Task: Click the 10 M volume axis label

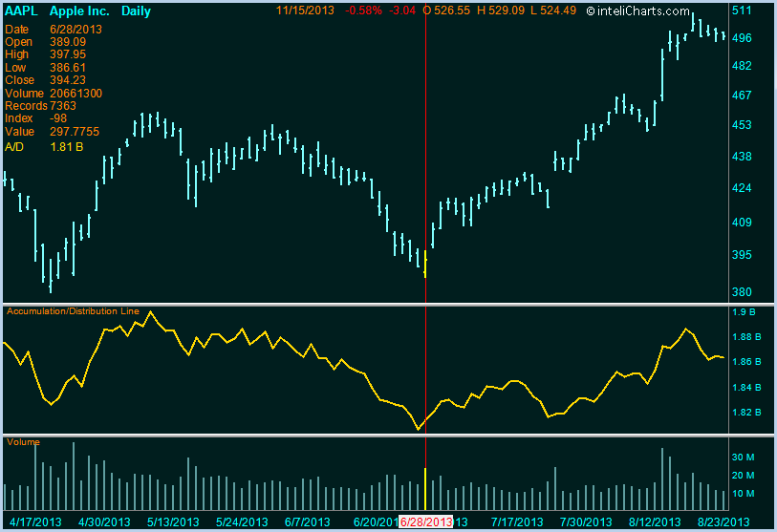Action: pos(744,494)
